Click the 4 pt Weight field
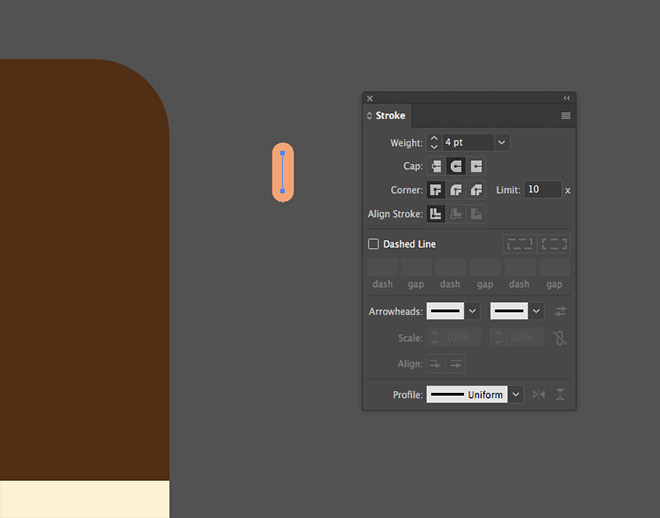 coord(468,143)
